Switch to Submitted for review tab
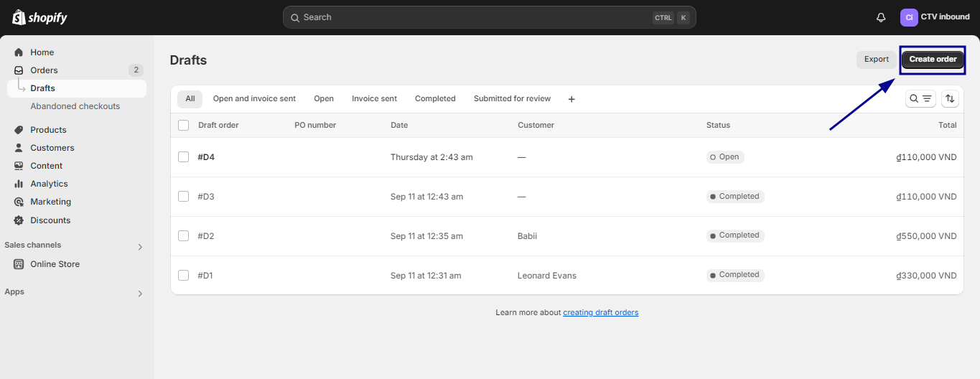 pyautogui.click(x=512, y=99)
